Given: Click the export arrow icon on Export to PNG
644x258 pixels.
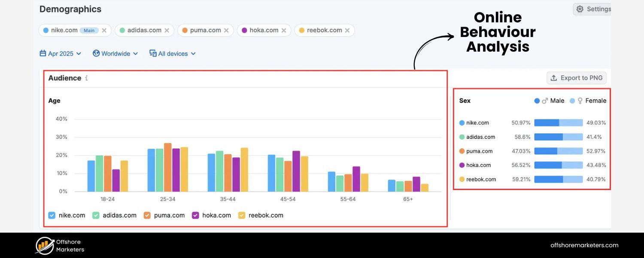Looking at the screenshot, I should click(554, 77).
